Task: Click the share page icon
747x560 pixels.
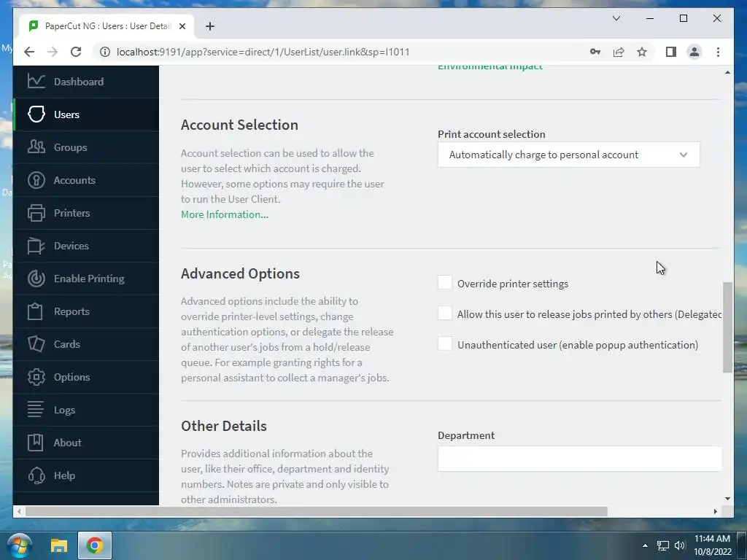Action: (x=619, y=52)
